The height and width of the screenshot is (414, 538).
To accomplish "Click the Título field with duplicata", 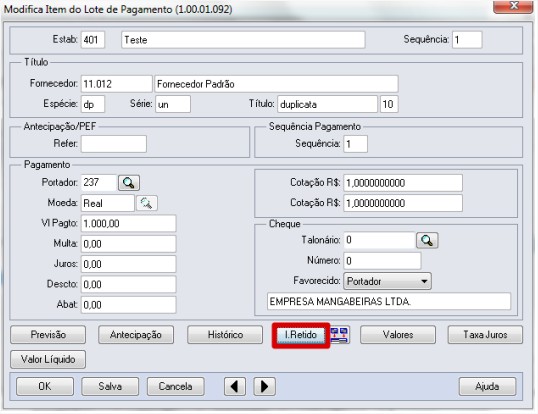I will coord(327,104).
